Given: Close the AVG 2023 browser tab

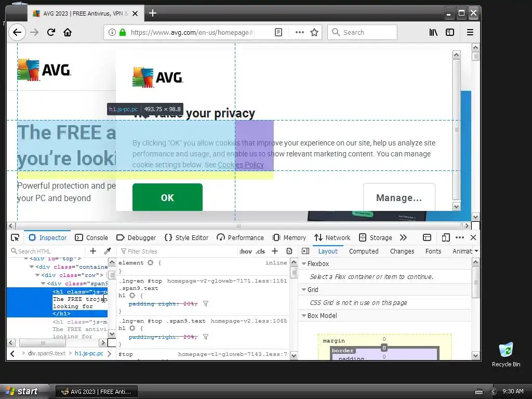Looking at the screenshot, I should coord(135,14).
